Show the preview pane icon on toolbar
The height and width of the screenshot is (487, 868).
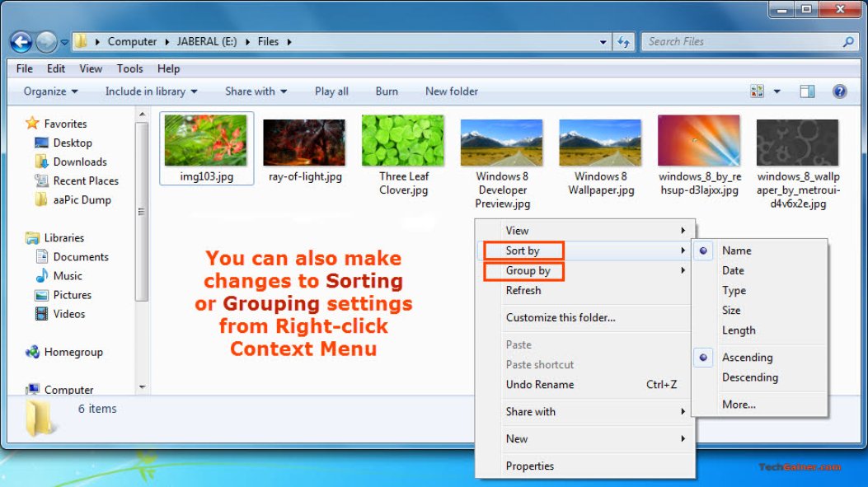[x=807, y=91]
